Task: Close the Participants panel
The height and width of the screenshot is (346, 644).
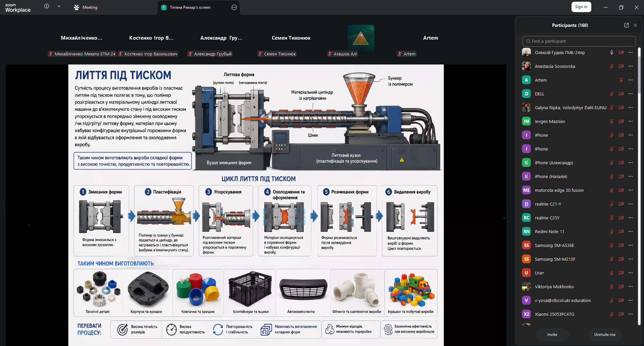Action: tap(635, 25)
